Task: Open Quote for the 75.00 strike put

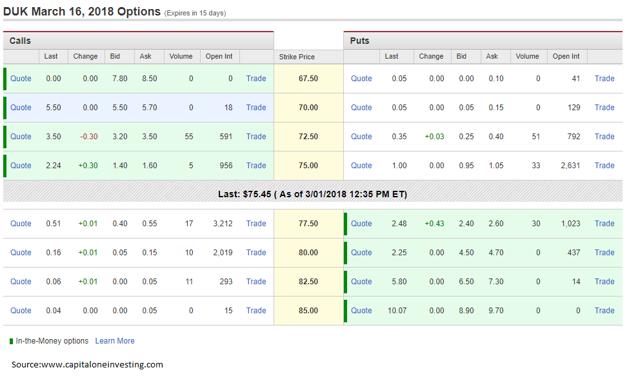Action: [361, 165]
